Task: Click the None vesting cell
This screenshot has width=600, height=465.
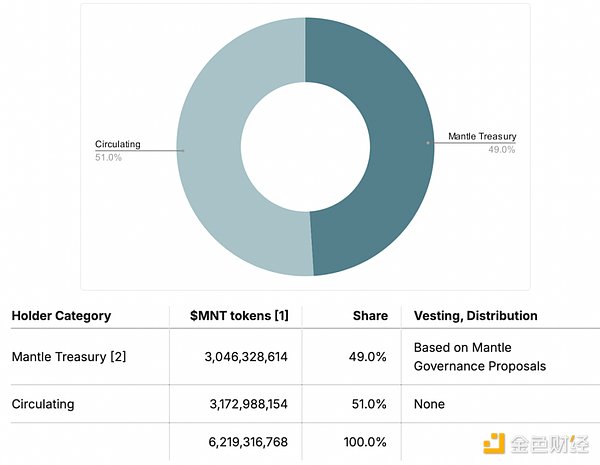Action: point(429,404)
